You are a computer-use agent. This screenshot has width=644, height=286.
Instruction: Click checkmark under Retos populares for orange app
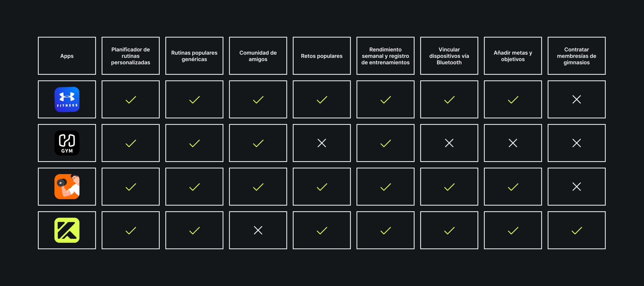(x=322, y=187)
